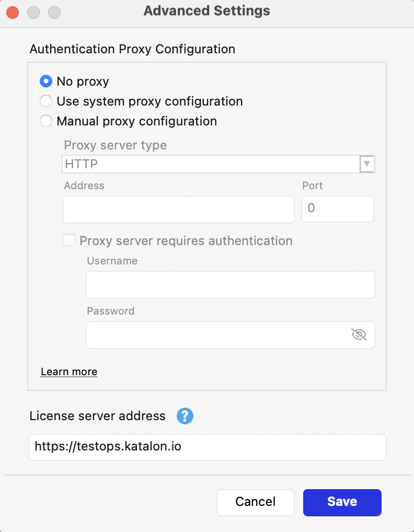Choose Use system proxy configuration option

click(x=46, y=101)
